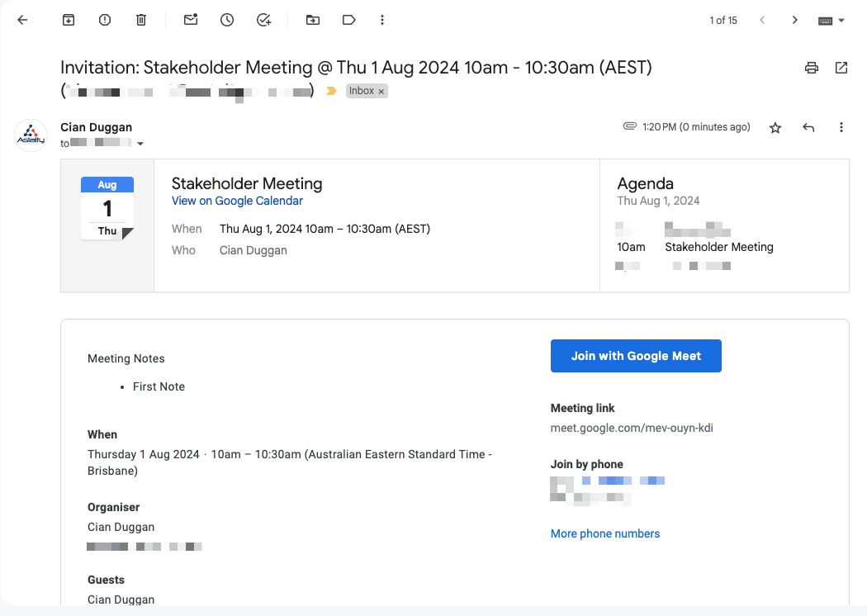
Task: Go back to inbox with back arrow
Action: [22, 20]
